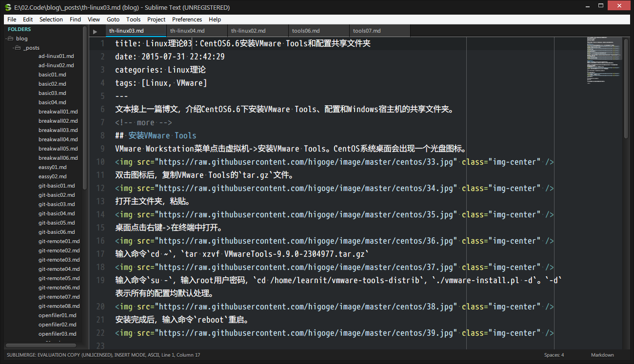Open git-basic01.md file
The width and height of the screenshot is (634, 364).
pos(57,186)
